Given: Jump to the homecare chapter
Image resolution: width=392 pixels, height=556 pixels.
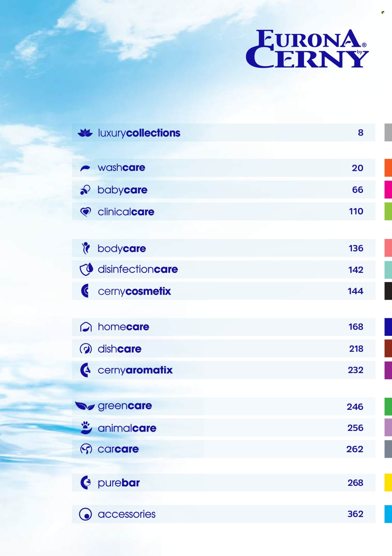Looking at the screenshot, I should pos(224,327).
